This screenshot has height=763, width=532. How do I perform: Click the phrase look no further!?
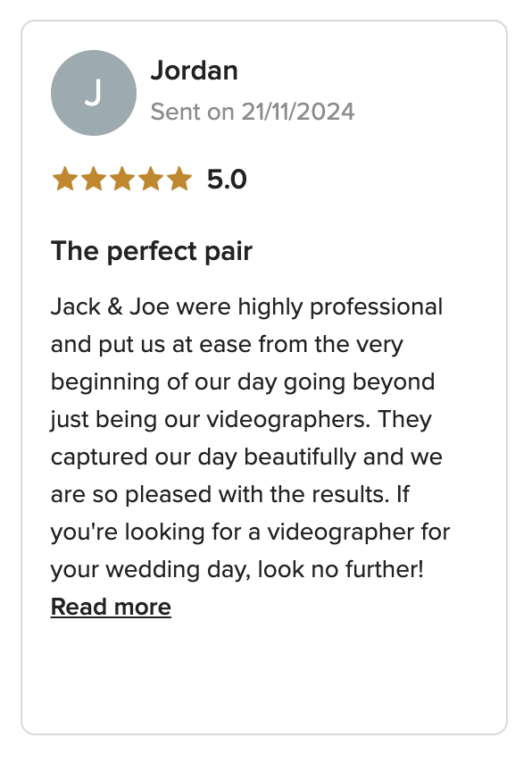(x=340, y=570)
